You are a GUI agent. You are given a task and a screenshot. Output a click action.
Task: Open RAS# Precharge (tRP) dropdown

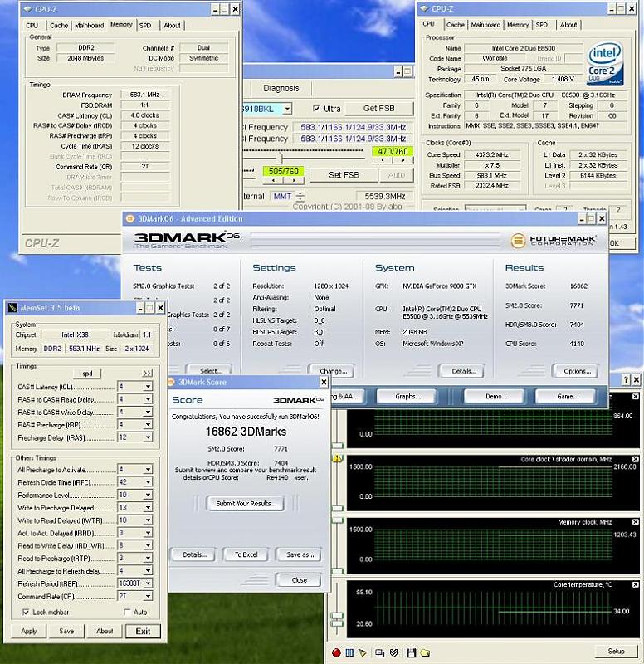coord(148,425)
